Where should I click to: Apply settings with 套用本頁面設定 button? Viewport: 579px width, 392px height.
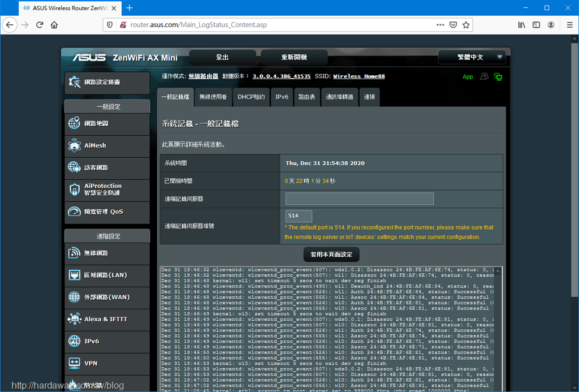(x=331, y=254)
